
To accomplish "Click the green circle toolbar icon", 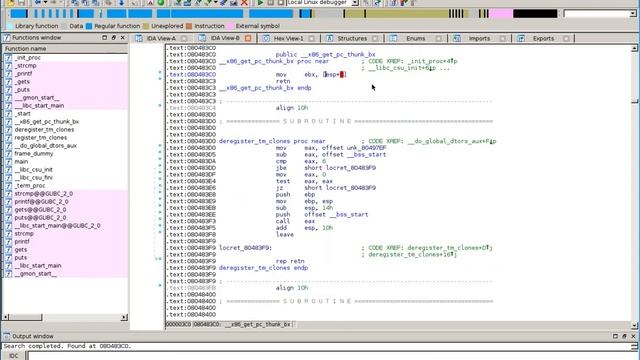I will pyautogui.click(x=161, y=2).
